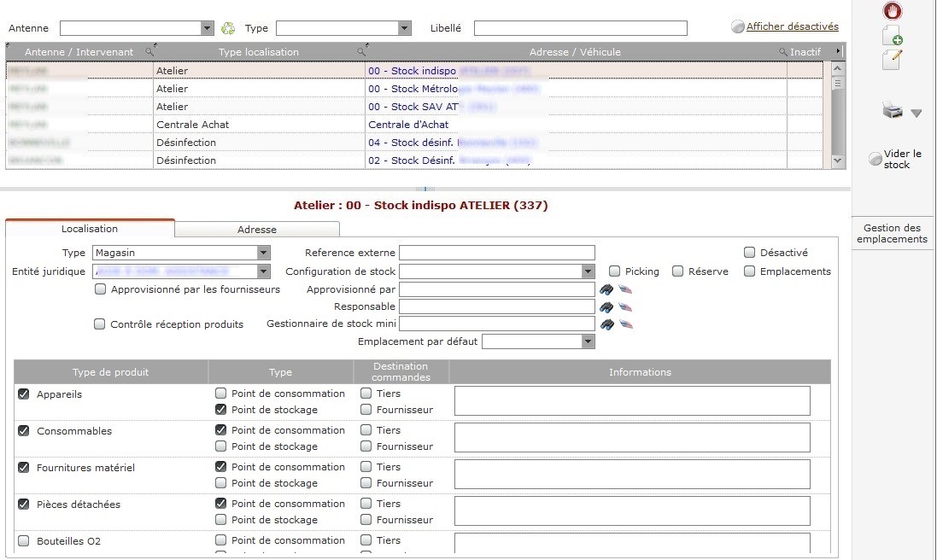Click the Libellé filter field
The height and width of the screenshot is (560, 937).
[x=580, y=28]
